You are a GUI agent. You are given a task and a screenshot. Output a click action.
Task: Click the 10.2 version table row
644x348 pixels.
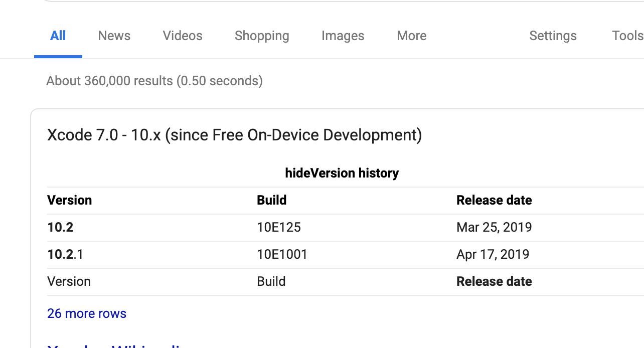tap(60, 227)
